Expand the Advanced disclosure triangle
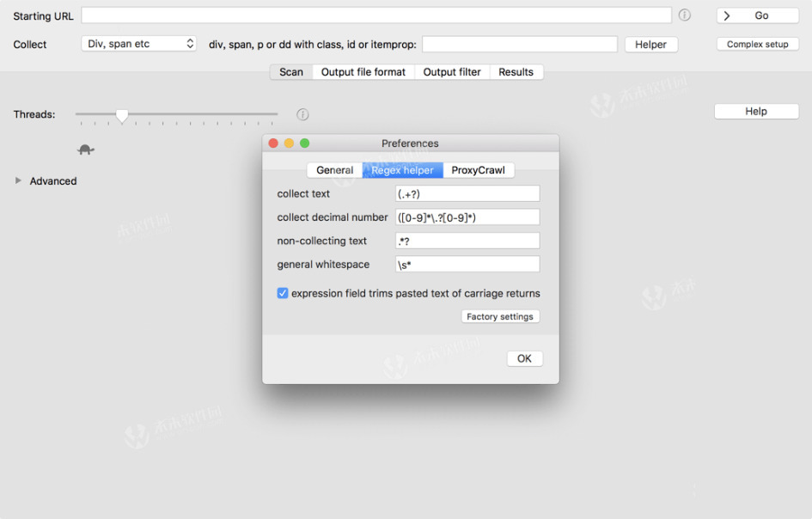Image resolution: width=812 pixels, height=519 pixels. [x=18, y=180]
